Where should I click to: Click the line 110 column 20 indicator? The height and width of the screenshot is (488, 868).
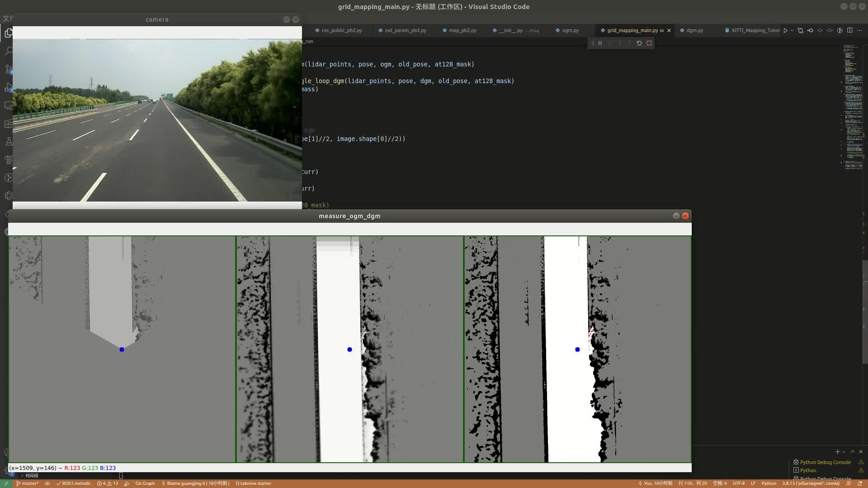coord(693,483)
